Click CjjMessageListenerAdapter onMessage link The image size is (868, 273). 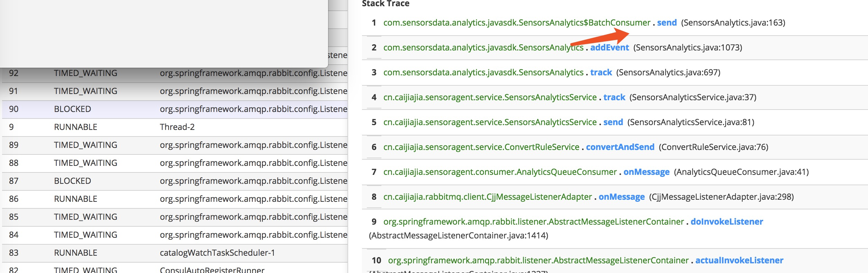pos(622,197)
